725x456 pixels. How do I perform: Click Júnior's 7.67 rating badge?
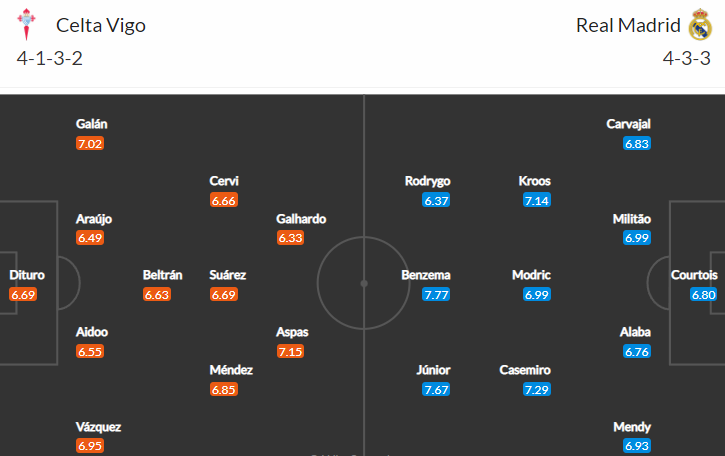coord(436,389)
